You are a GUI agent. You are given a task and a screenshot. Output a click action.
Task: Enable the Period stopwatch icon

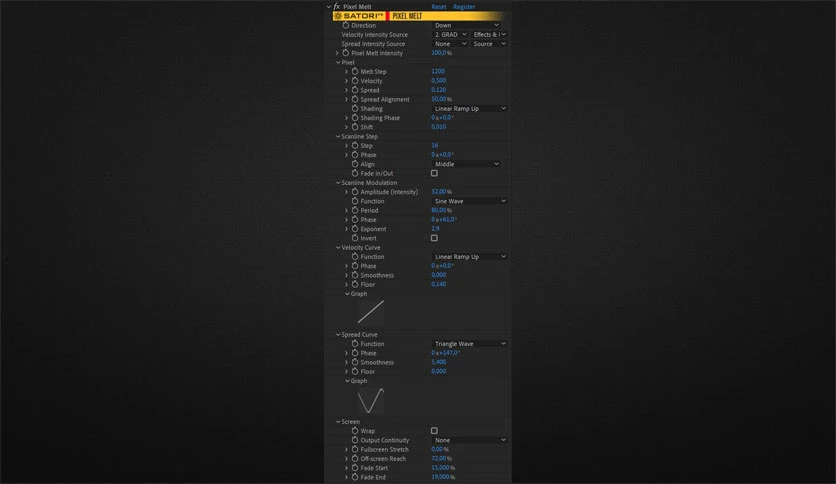point(355,211)
